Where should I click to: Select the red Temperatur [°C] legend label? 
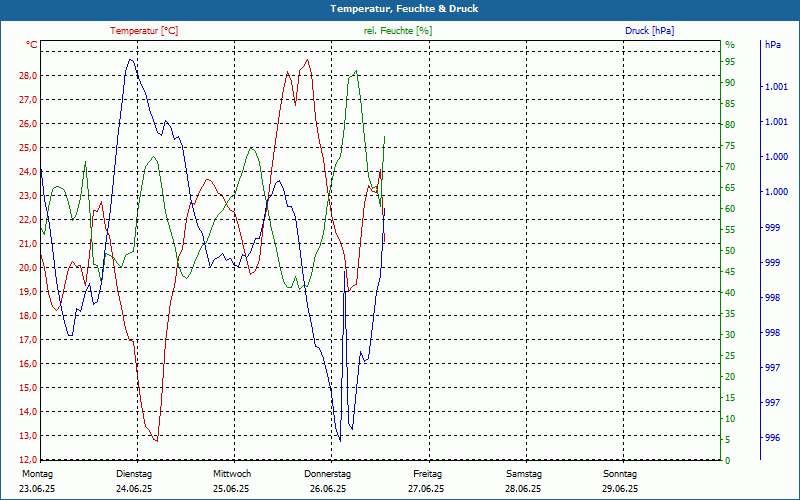[144, 31]
